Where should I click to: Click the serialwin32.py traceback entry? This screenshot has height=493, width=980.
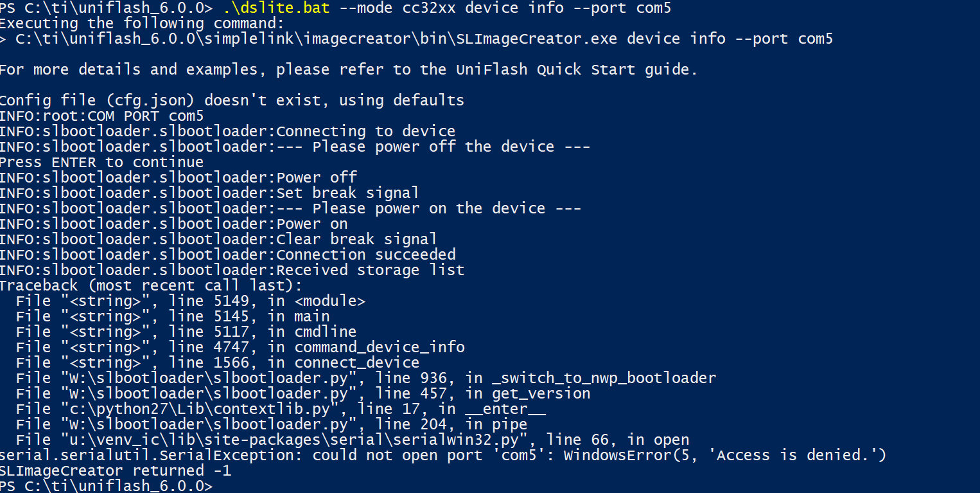353,440
